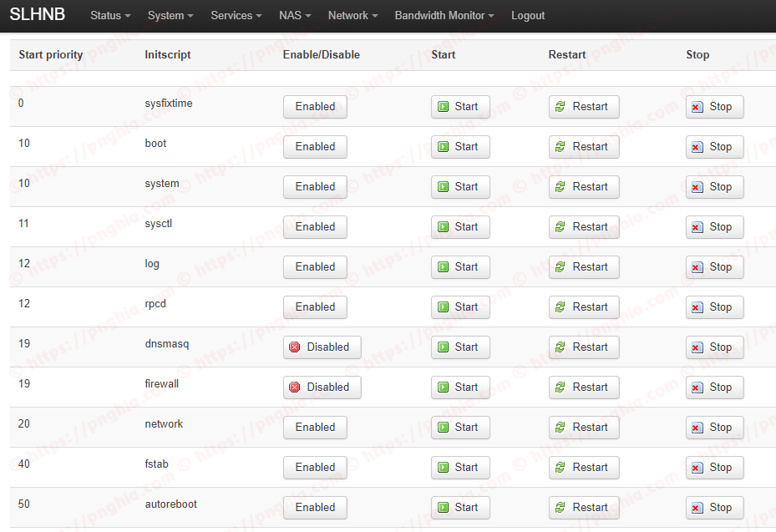This screenshot has width=776, height=532.
Task: Click the dnsmasq initscript name
Action: point(167,344)
